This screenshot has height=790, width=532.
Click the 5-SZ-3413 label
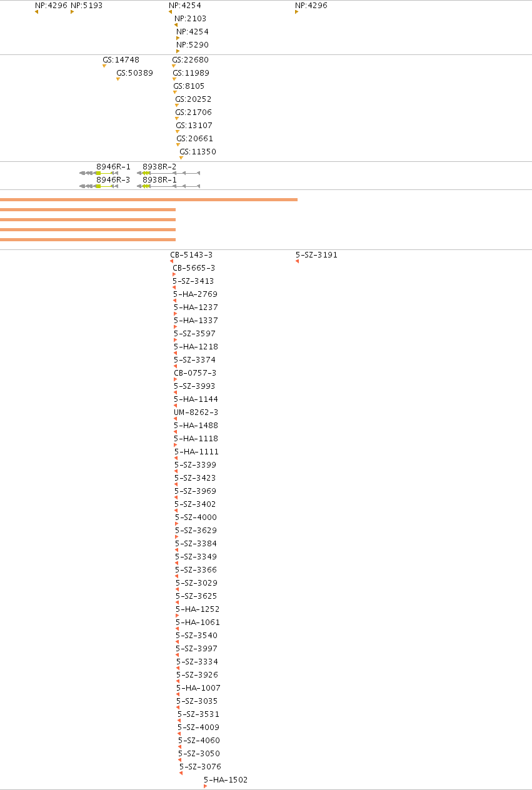(x=193, y=281)
